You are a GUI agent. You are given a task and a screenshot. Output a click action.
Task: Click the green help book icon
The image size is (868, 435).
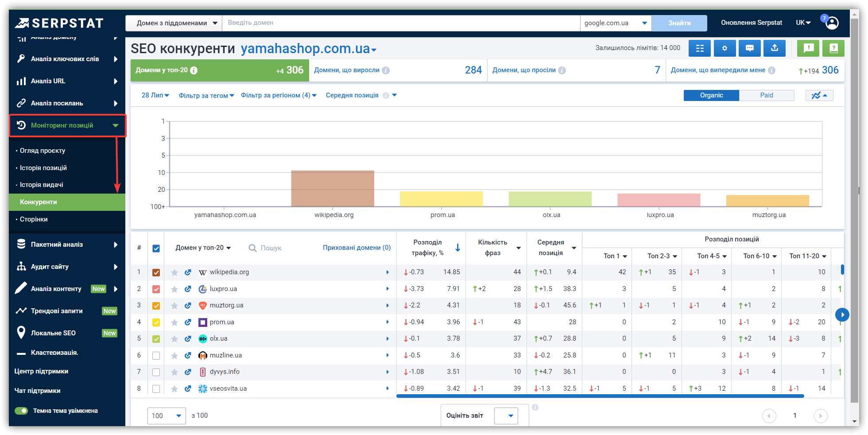833,48
